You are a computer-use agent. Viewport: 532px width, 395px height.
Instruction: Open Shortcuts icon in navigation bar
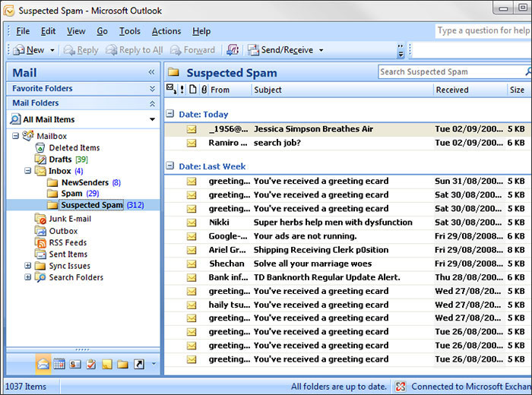[x=139, y=364]
